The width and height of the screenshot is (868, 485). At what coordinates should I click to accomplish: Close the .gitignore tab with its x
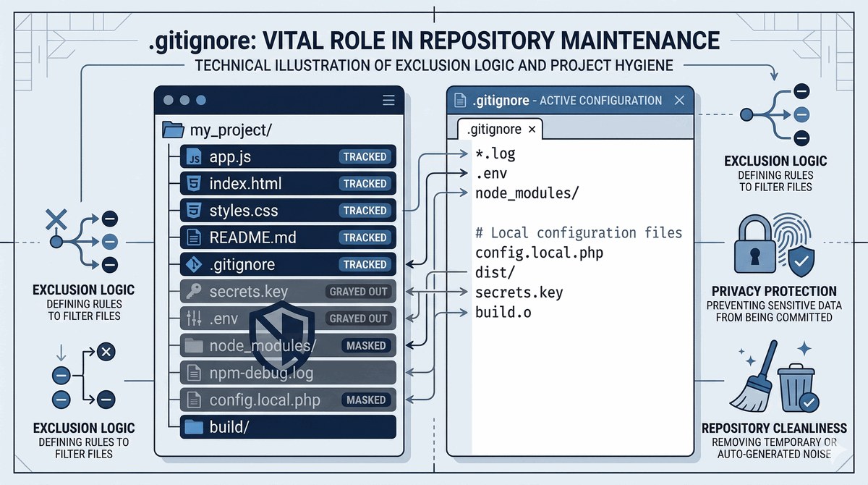[532, 130]
